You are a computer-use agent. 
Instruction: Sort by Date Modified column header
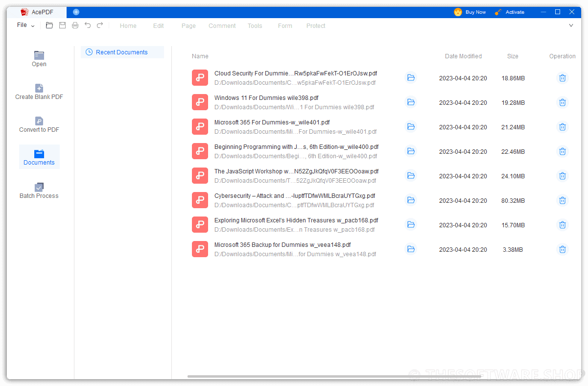pos(463,56)
